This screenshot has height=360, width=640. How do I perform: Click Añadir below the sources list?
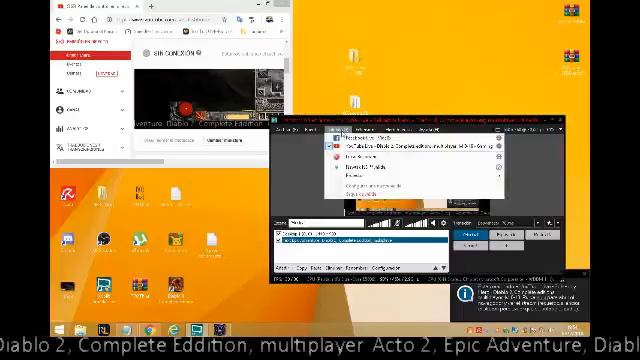pyautogui.click(x=282, y=268)
